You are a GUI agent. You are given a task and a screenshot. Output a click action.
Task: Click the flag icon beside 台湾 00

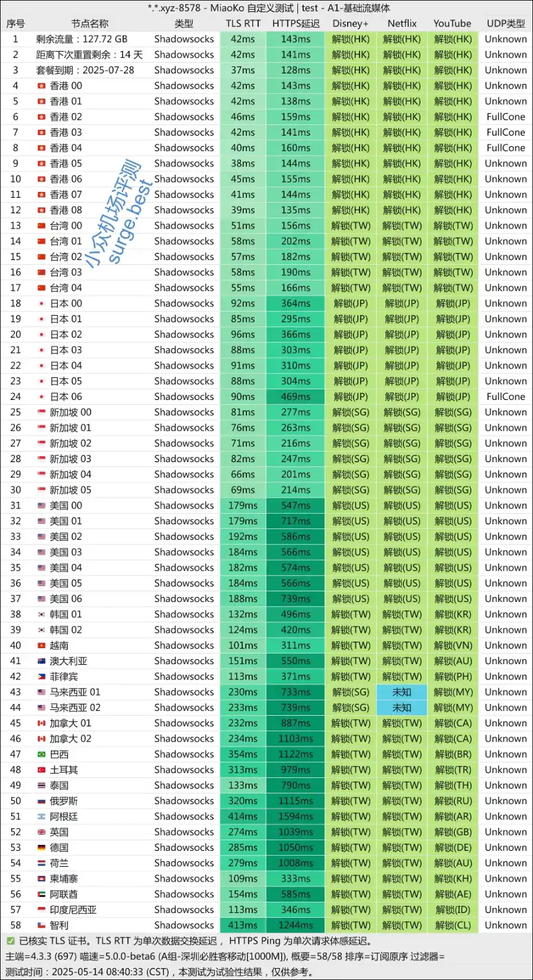click(x=41, y=226)
